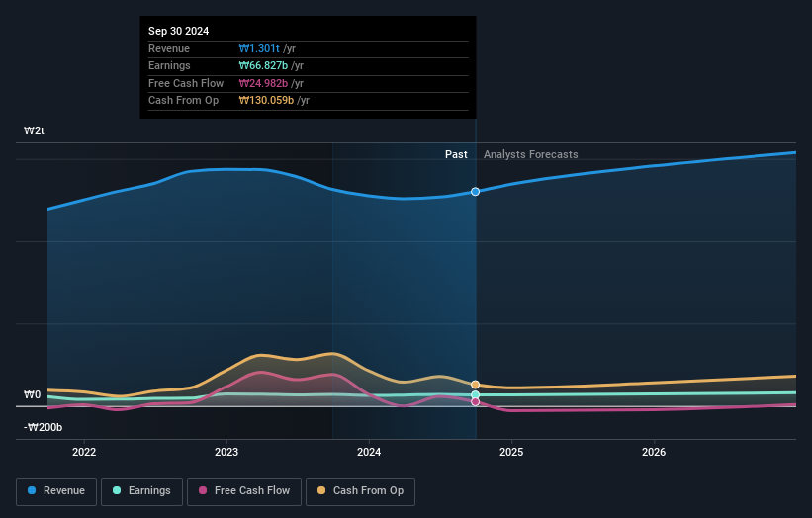Click the ₩66.827b earnings value

(x=264, y=65)
